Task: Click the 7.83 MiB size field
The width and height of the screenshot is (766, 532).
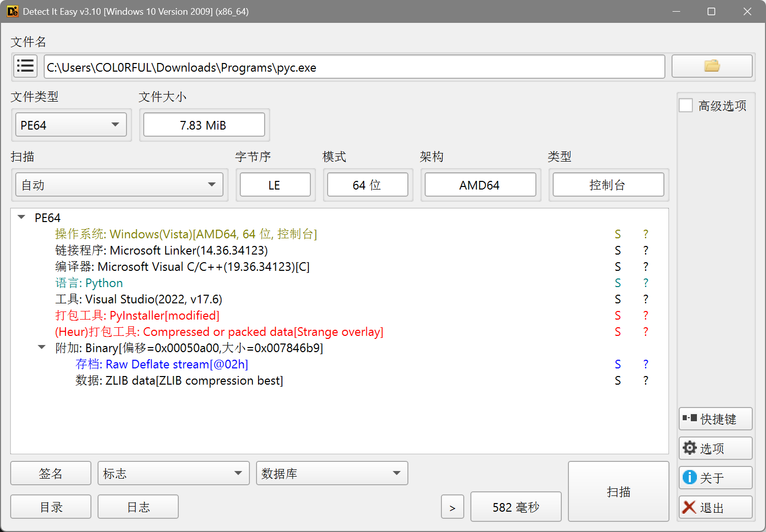Action: 204,124
